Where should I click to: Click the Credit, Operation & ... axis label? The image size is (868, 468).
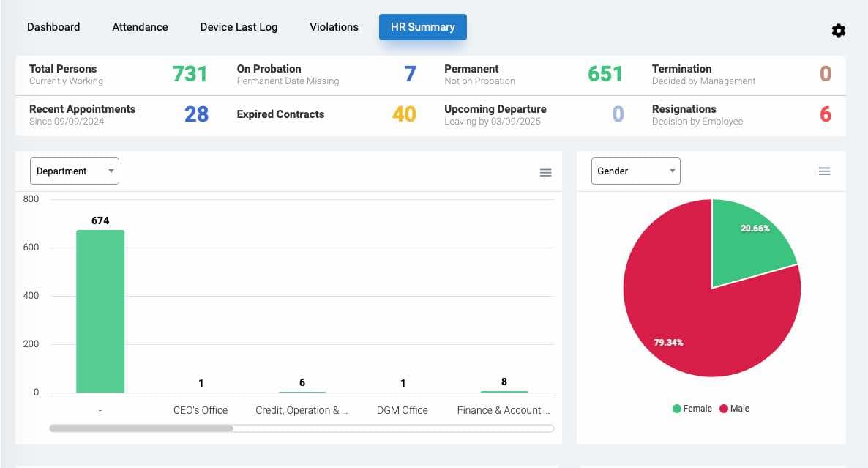pyautogui.click(x=302, y=410)
